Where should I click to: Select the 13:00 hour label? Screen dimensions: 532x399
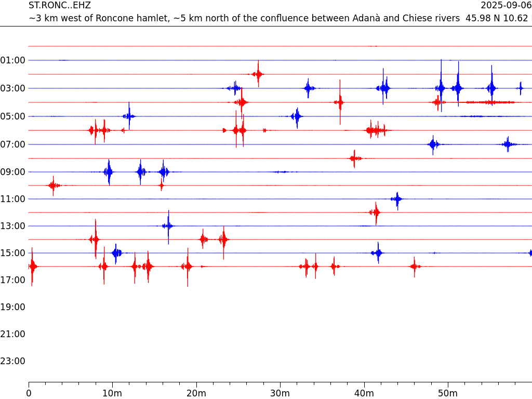[13, 226]
